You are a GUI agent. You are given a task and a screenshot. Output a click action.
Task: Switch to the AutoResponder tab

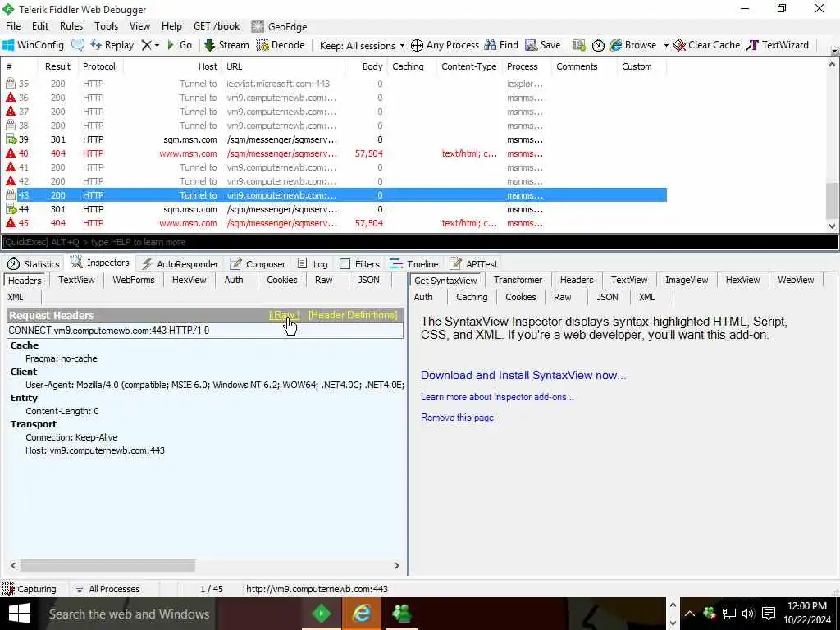pos(180,263)
